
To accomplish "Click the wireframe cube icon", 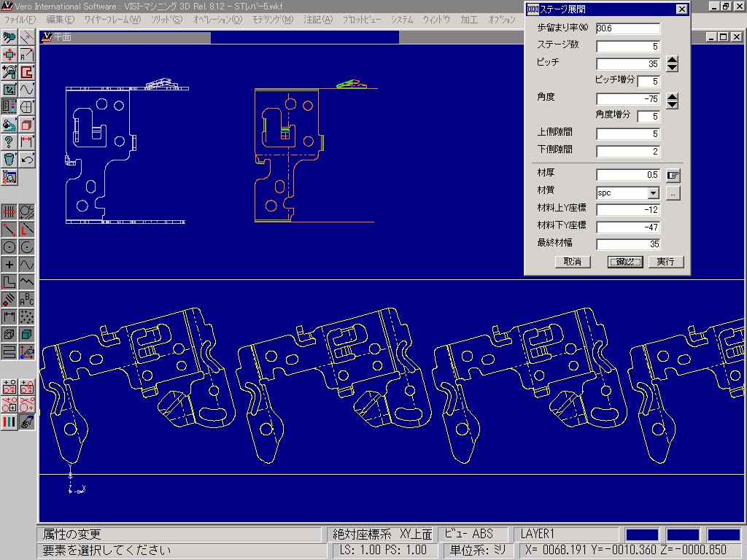I will [x=9, y=334].
